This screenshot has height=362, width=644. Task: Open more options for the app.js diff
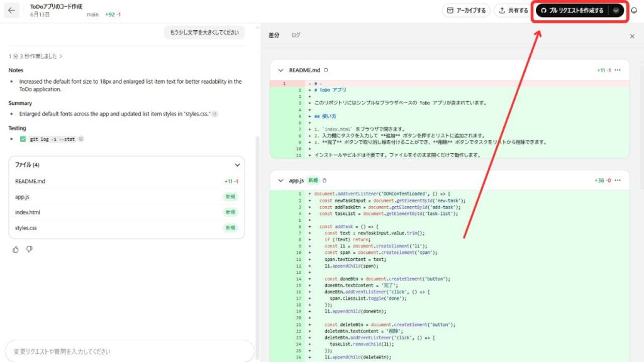coord(618,180)
